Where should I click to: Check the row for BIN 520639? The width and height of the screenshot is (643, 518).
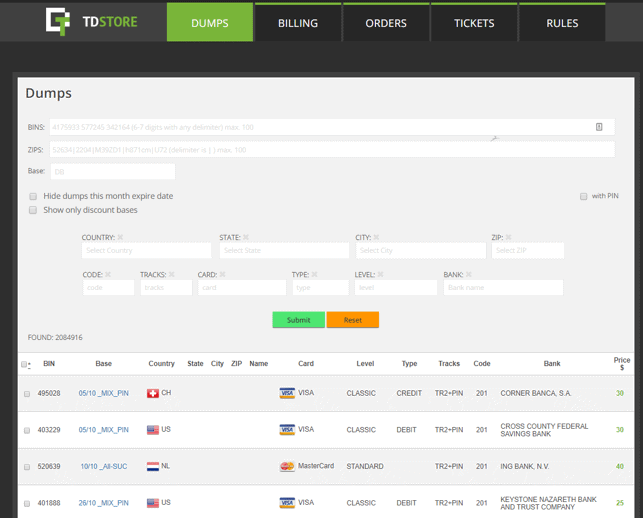tap(27, 467)
